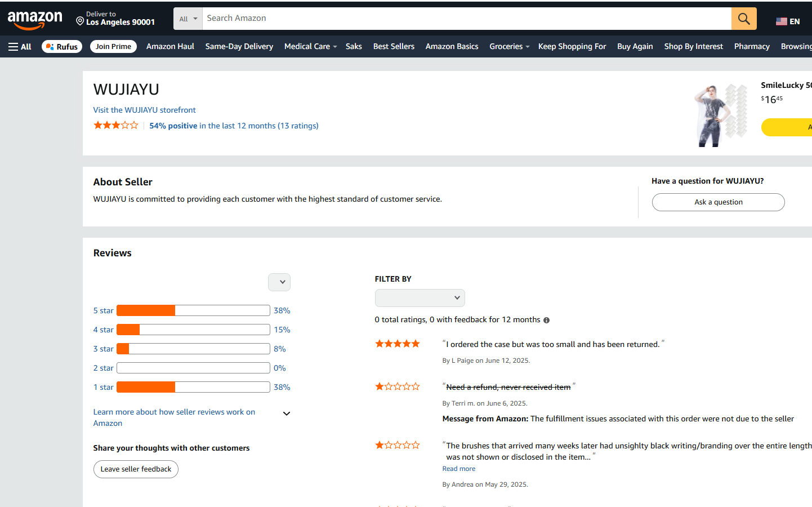
Task: Click the yellow add button on SmileLucky ad
Action: pyautogui.click(x=787, y=127)
